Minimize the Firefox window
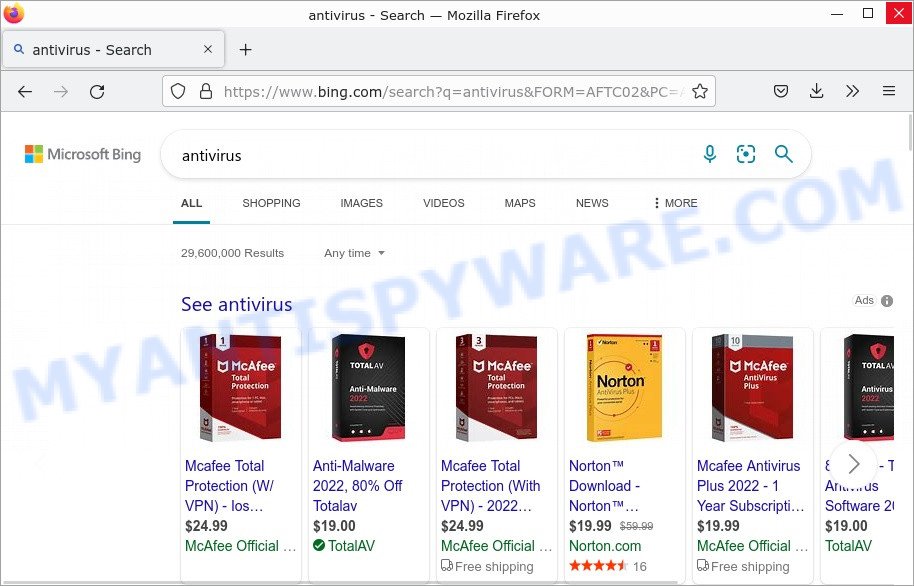The image size is (914, 586). point(837,13)
